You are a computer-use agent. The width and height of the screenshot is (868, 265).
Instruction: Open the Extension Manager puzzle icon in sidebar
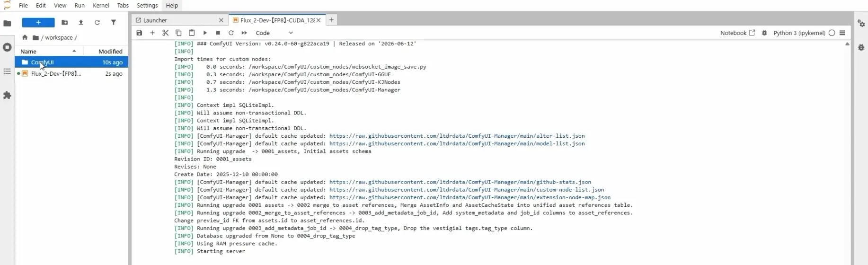pyautogui.click(x=7, y=95)
